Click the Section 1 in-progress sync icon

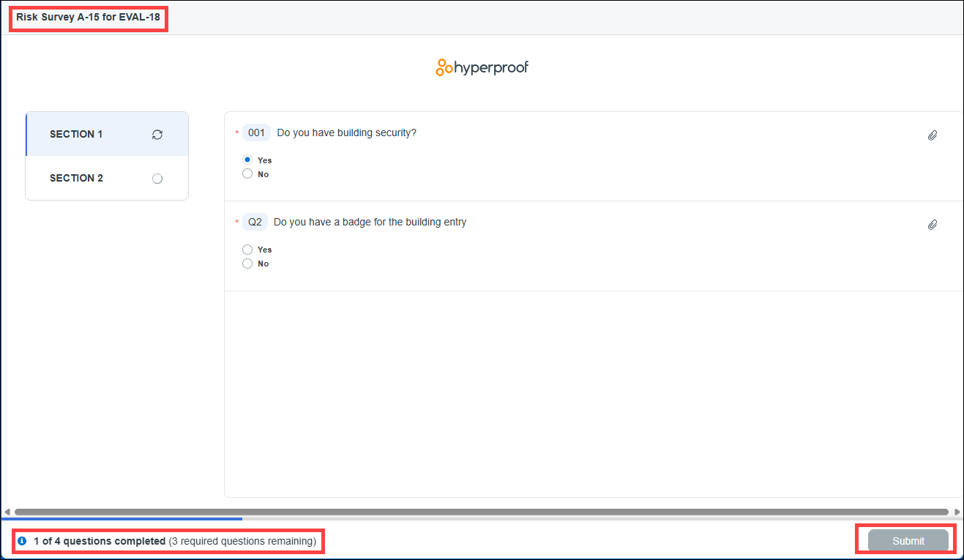(x=157, y=135)
